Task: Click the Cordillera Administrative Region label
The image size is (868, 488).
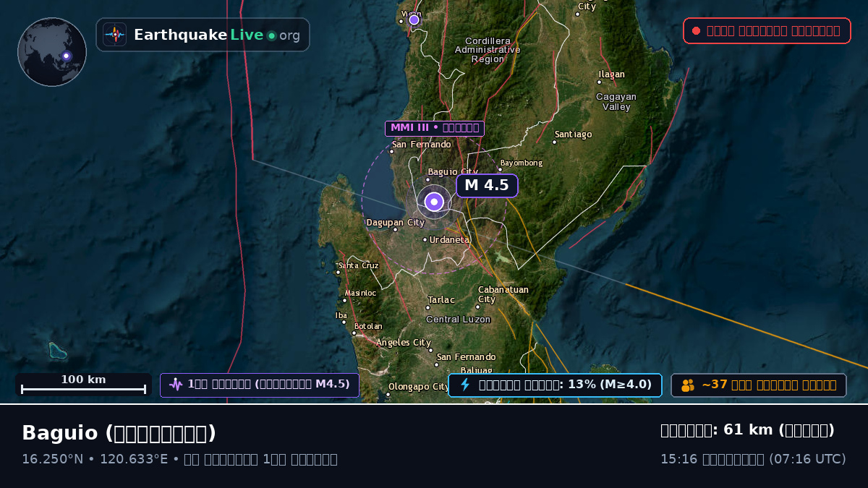Action: [x=488, y=50]
